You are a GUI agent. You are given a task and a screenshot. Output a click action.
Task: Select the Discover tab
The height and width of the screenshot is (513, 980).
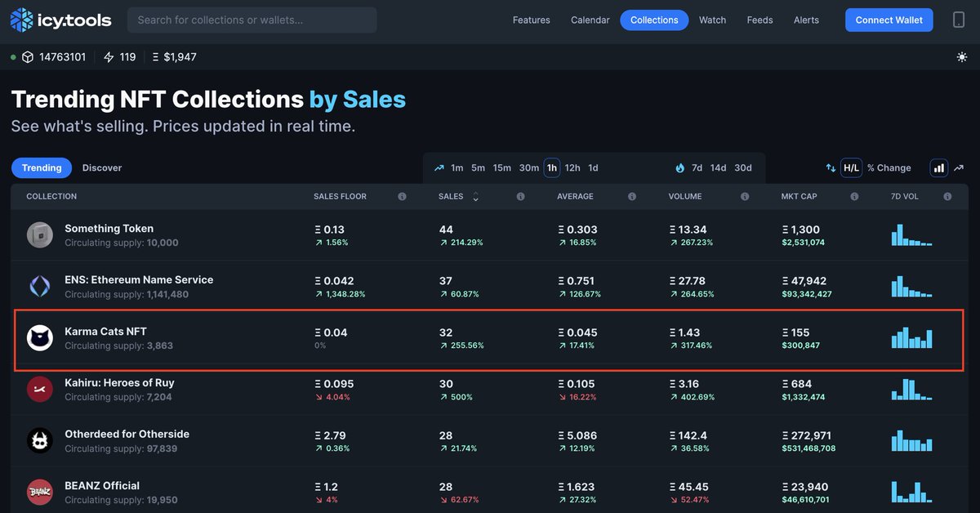click(102, 168)
